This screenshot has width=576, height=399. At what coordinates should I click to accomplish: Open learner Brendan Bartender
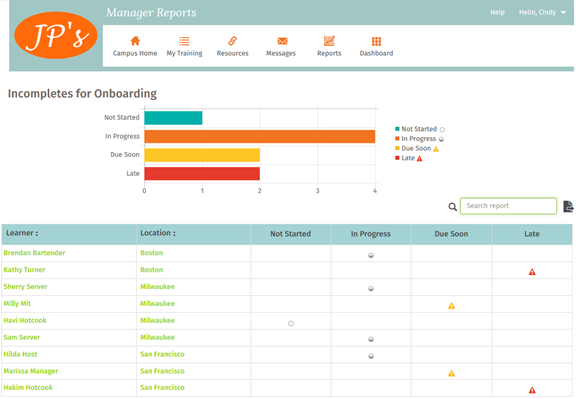[34, 253]
